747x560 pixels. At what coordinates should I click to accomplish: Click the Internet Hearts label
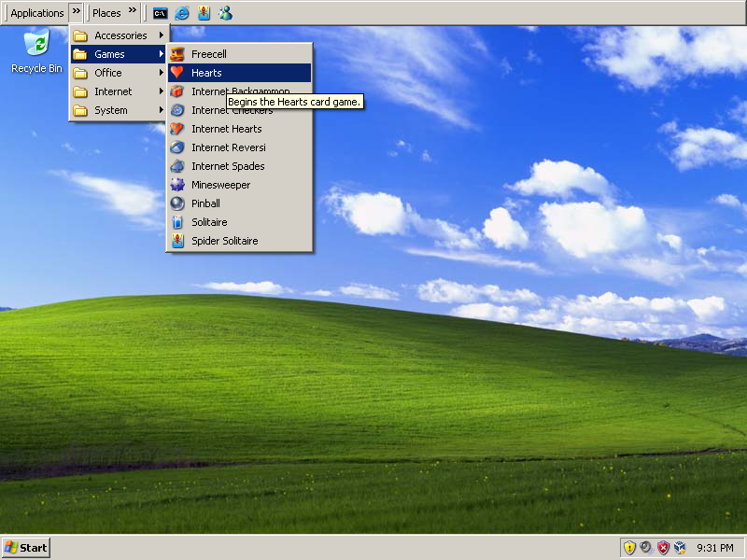[x=226, y=129]
